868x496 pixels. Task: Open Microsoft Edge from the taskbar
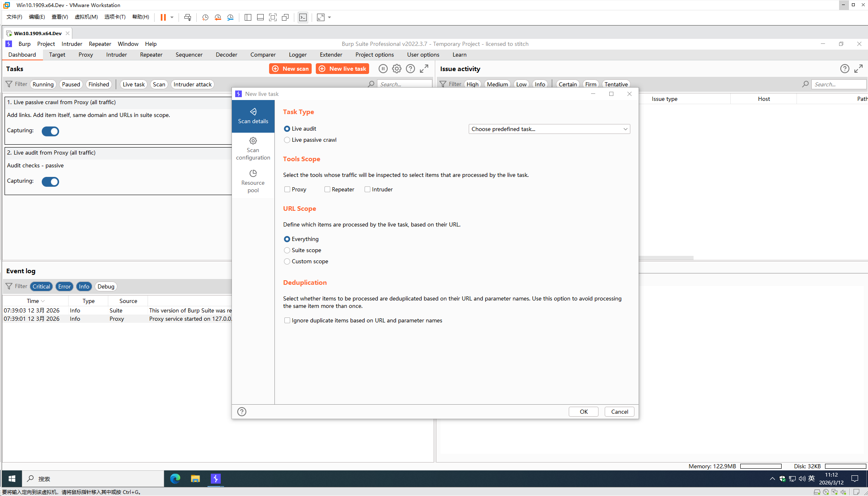pyautogui.click(x=175, y=479)
